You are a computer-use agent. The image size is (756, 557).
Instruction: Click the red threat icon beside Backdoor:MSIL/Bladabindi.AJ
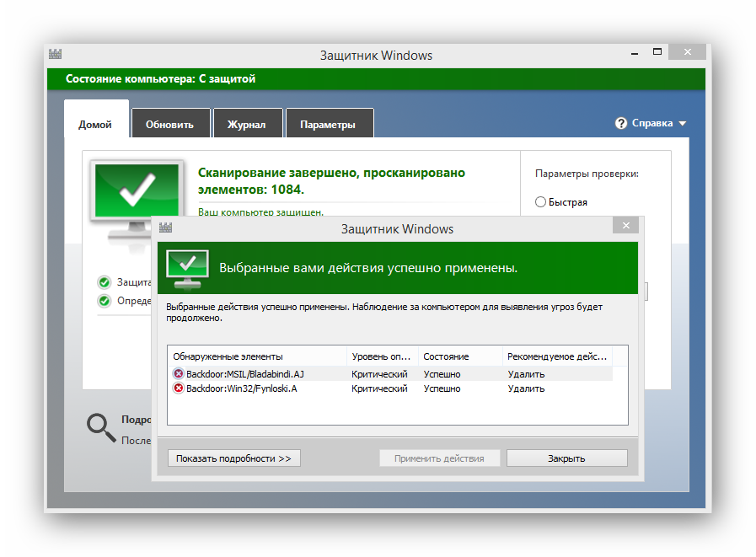tap(178, 374)
